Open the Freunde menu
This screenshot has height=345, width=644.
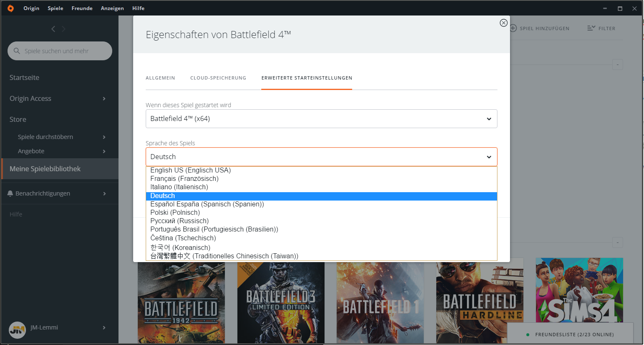pyautogui.click(x=82, y=8)
